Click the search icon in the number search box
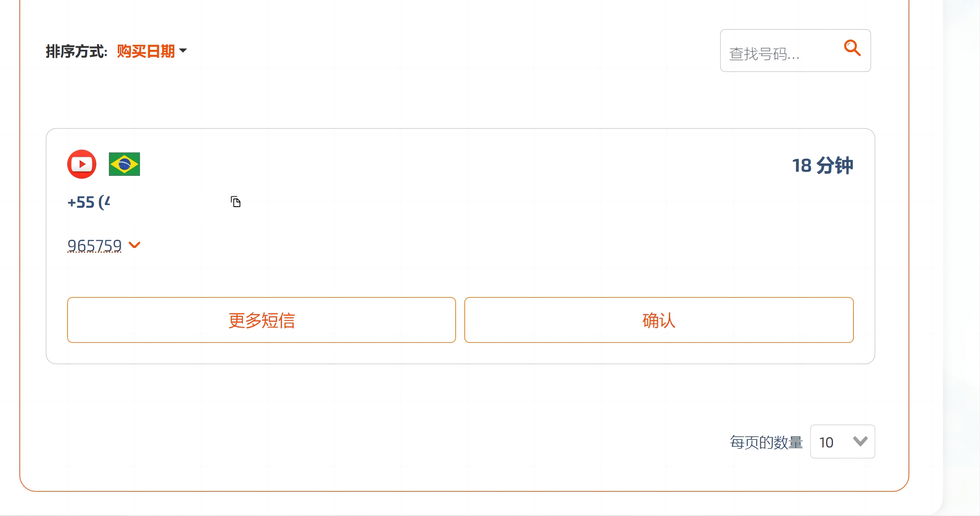The image size is (980, 516). tap(852, 49)
